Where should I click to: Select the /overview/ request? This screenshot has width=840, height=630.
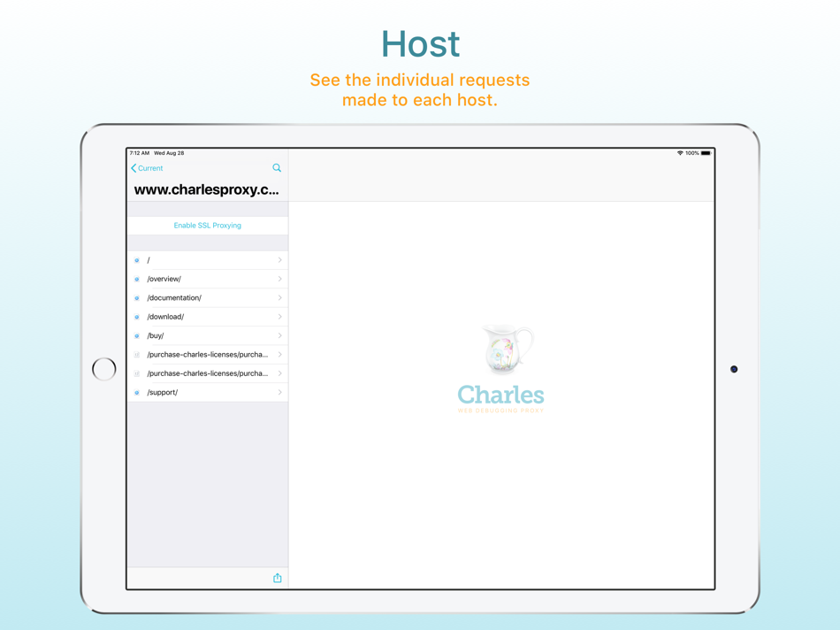coord(207,279)
